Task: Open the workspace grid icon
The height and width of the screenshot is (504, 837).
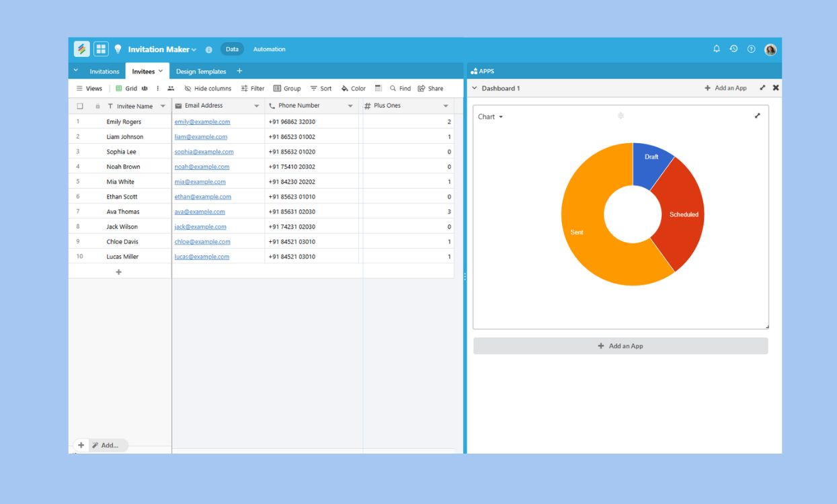Action: pyautogui.click(x=101, y=49)
